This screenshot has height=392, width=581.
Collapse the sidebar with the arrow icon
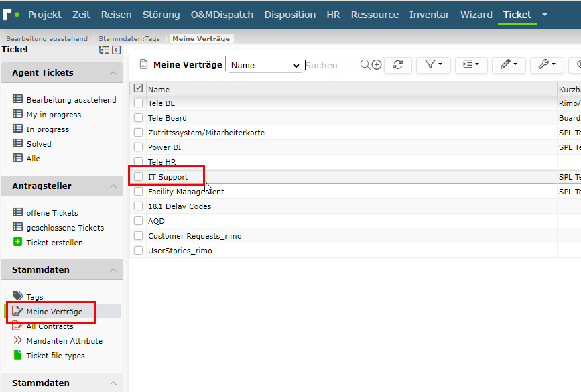coord(117,50)
